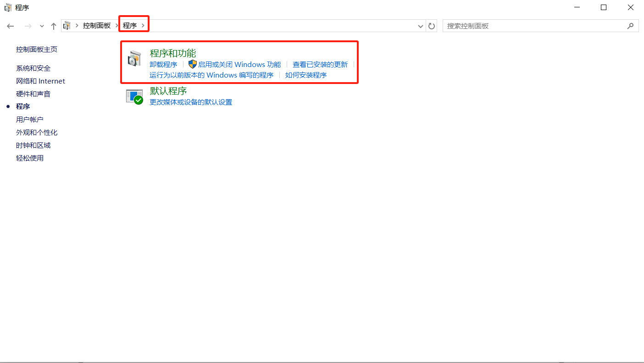Open 运行为以前版本的 Windows 编写的程序 link
The height and width of the screenshot is (363, 644).
tap(211, 75)
